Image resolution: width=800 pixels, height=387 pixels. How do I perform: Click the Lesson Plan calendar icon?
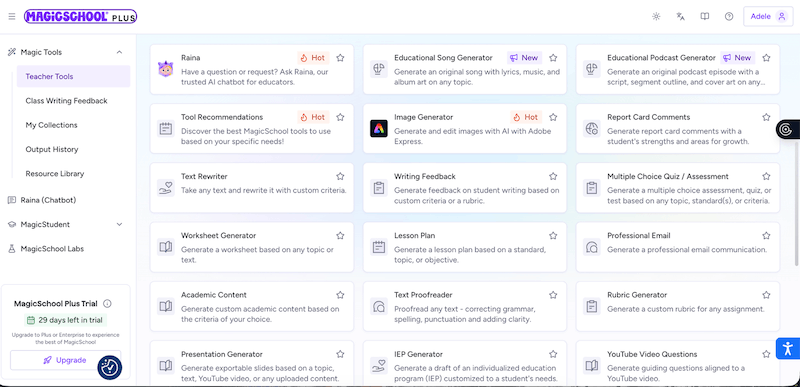pos(379,247)
